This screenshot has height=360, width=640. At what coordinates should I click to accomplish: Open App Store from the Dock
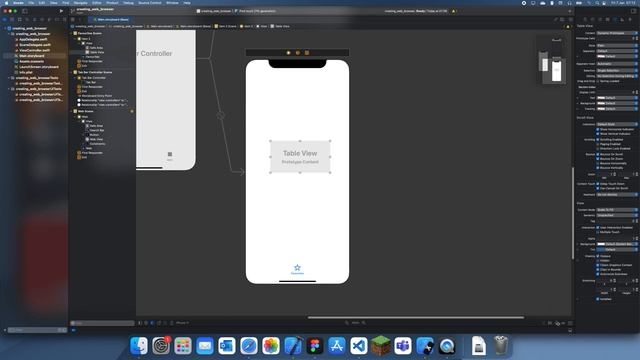tap(337, 346)
